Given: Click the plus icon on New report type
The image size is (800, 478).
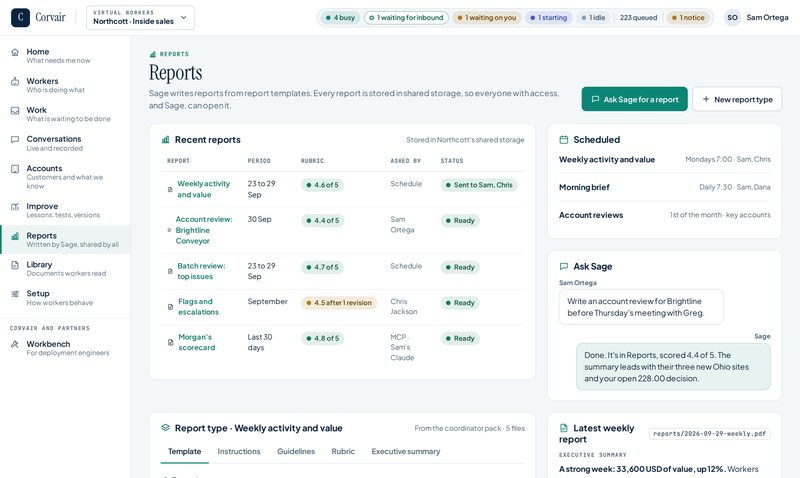Looking at the screenshot, I should pos(706,99).
